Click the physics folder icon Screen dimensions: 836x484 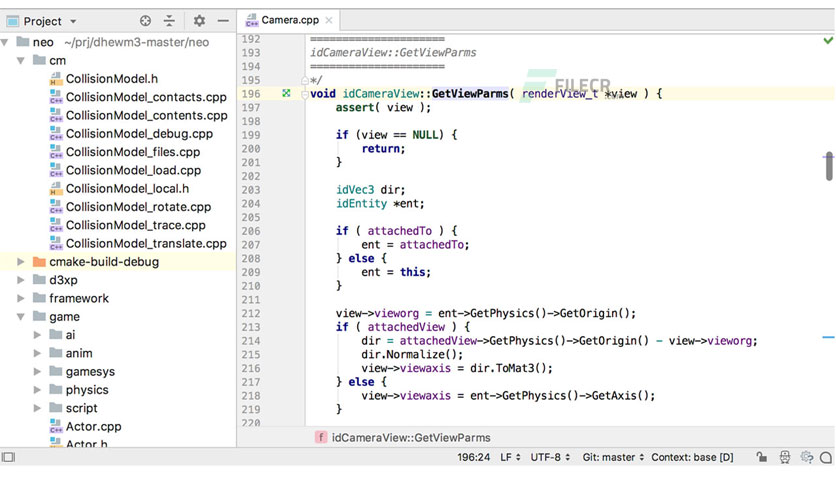pyautogui.click(x=55, y=390)
